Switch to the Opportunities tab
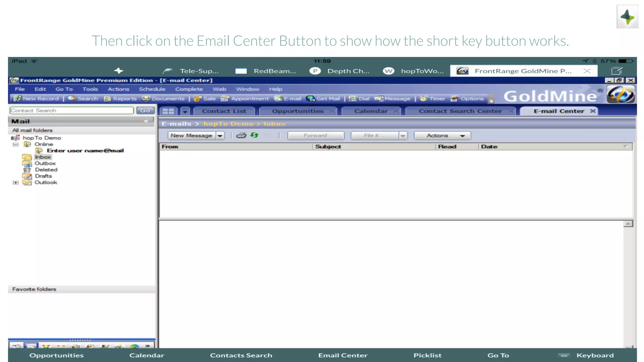The image size is (644, 362). [x=297, y=111]
